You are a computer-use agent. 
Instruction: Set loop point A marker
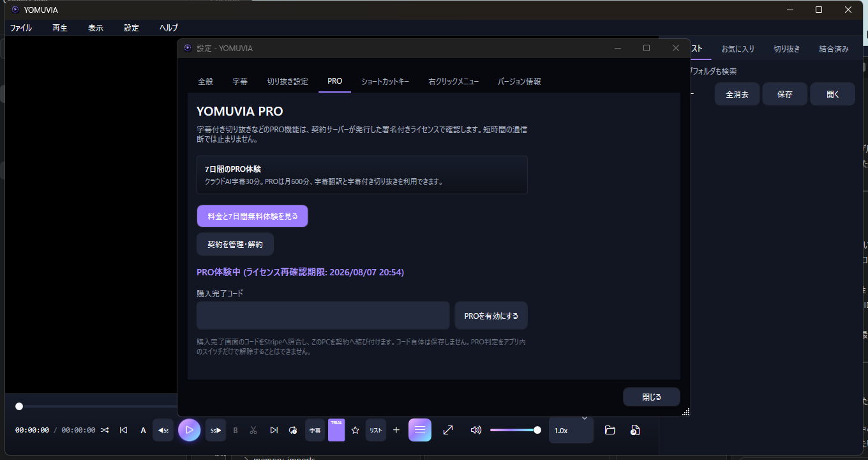coord(143,430)
